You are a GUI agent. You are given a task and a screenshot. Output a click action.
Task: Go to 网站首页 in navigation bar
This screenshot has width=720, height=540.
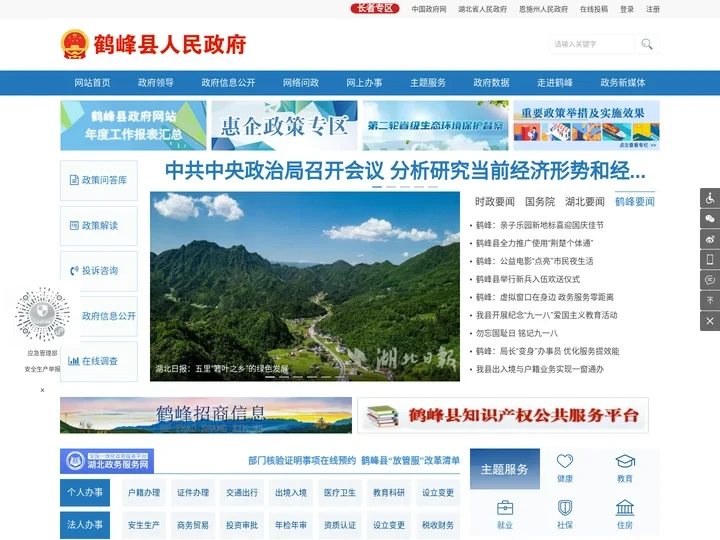[92, 83]
